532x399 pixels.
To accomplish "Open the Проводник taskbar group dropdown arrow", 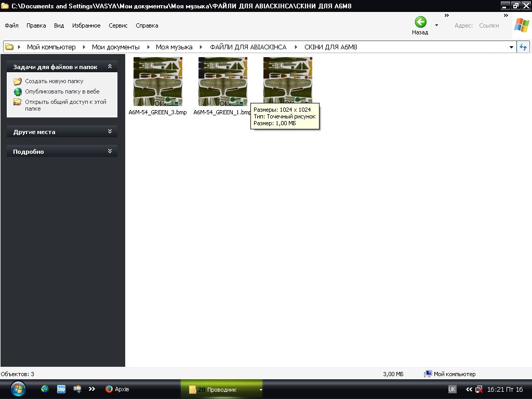I will coord(261,390).
